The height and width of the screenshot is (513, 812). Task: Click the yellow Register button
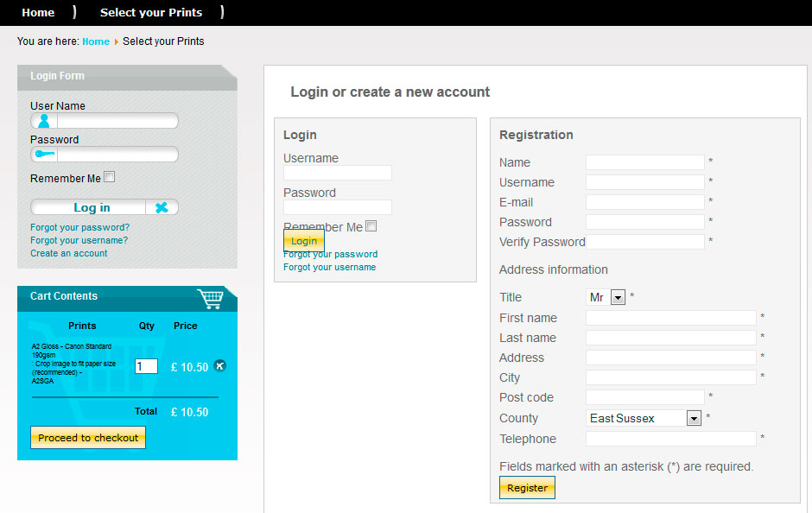pyautogui.click(x=527, y=488)
